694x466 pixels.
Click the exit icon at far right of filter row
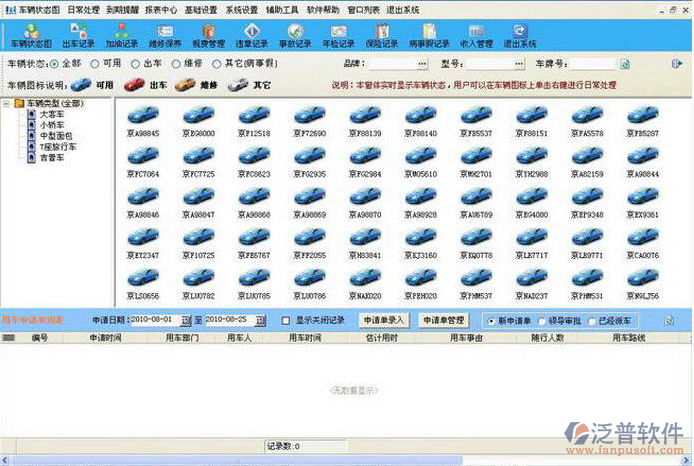click(x=677, y=64)
